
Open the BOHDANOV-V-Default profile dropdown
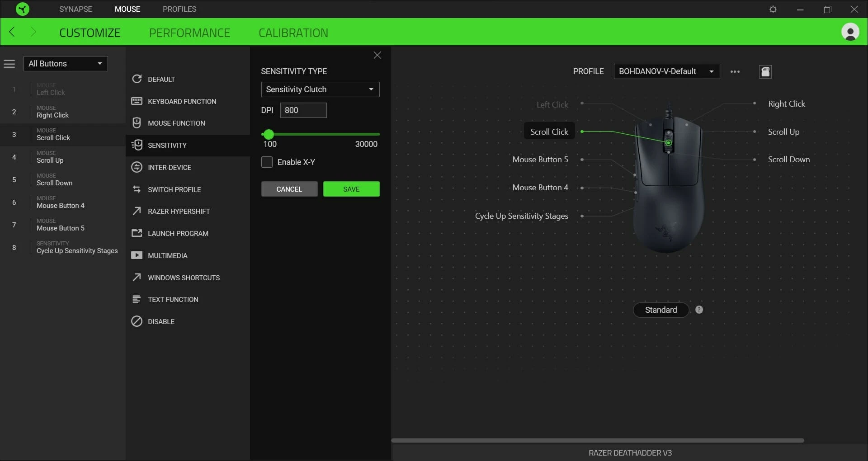tap(666, 71)
